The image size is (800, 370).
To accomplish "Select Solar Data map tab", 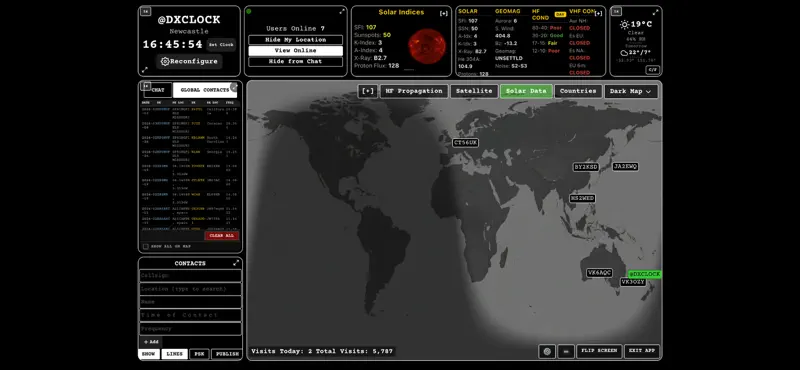I will coord(526,91).
